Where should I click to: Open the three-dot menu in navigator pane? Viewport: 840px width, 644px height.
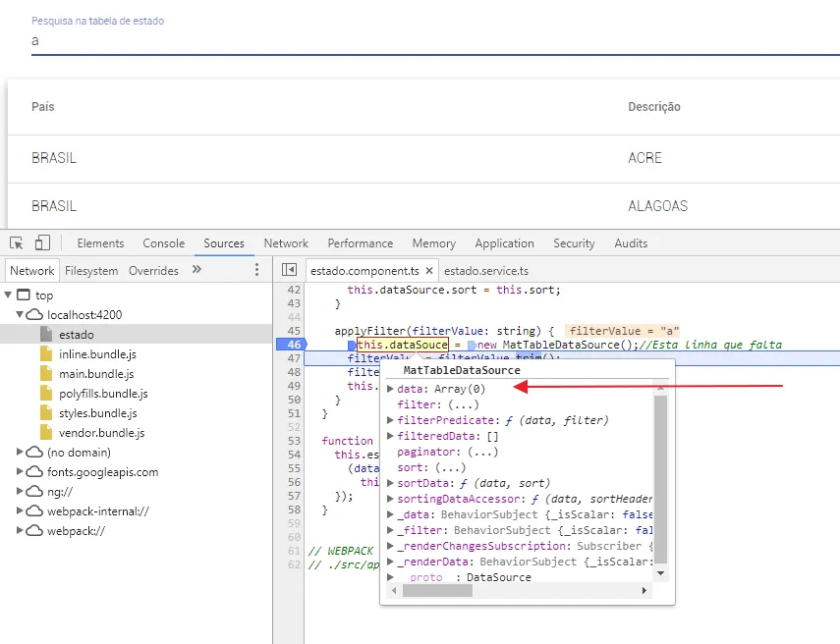[257, 270]
